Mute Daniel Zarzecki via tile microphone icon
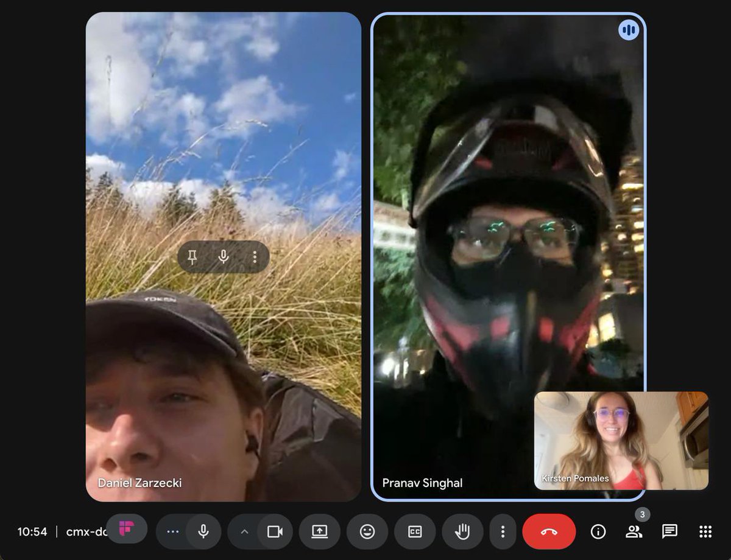The width and height of the screenshot is (731, 560). (x=224, y=257)
